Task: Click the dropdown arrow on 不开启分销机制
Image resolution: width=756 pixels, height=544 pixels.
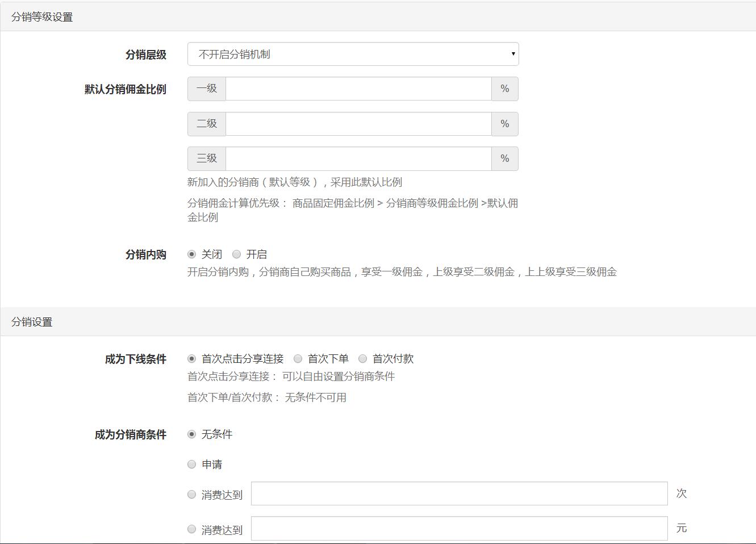Action: tap(512, 54)
